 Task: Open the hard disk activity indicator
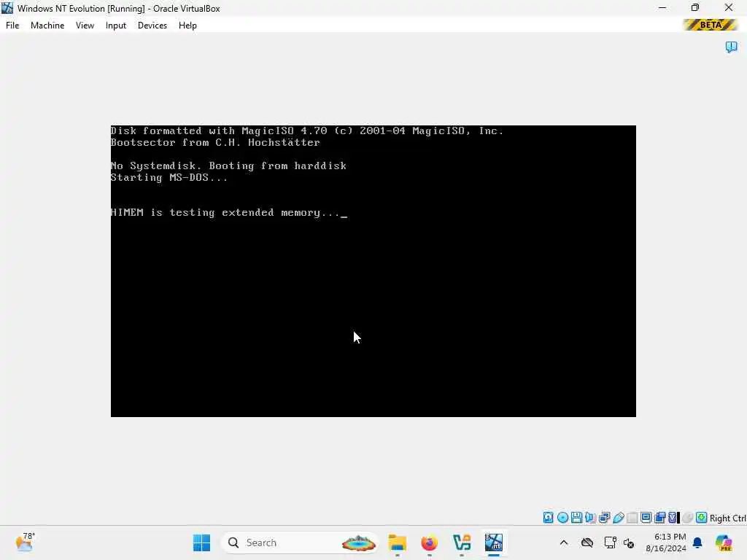(549, 517)
